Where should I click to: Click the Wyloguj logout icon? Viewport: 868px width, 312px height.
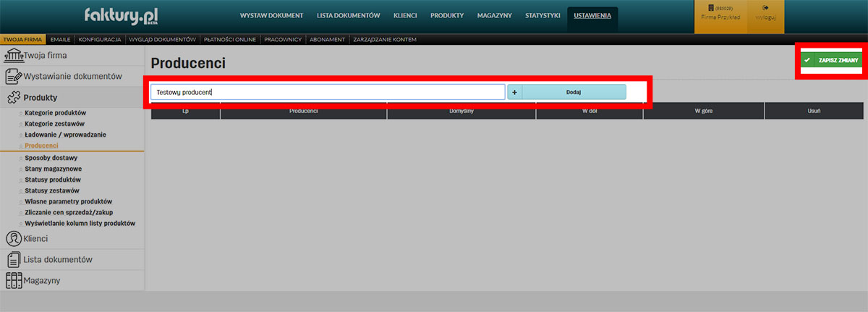click(765, 9)
